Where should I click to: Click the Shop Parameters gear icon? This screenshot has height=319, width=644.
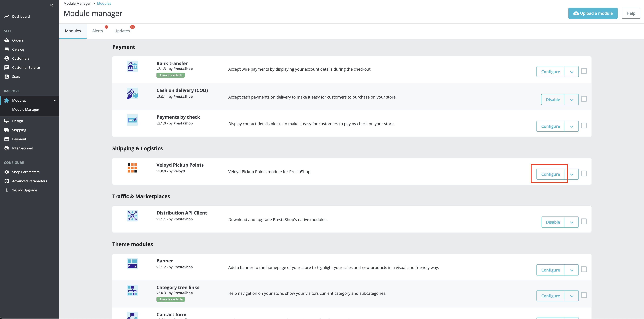coord(7,172)
